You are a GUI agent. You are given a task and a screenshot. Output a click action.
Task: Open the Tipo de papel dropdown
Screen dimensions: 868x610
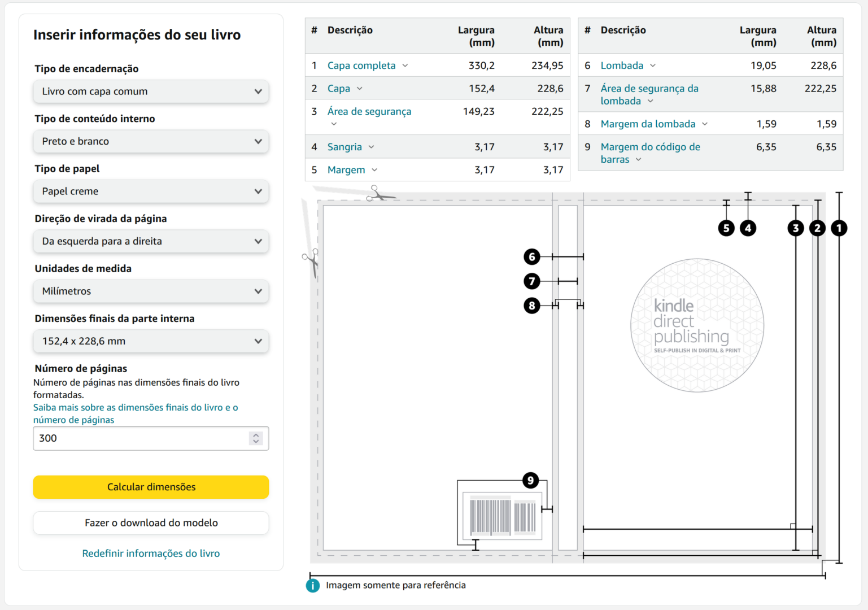point(151,191)
